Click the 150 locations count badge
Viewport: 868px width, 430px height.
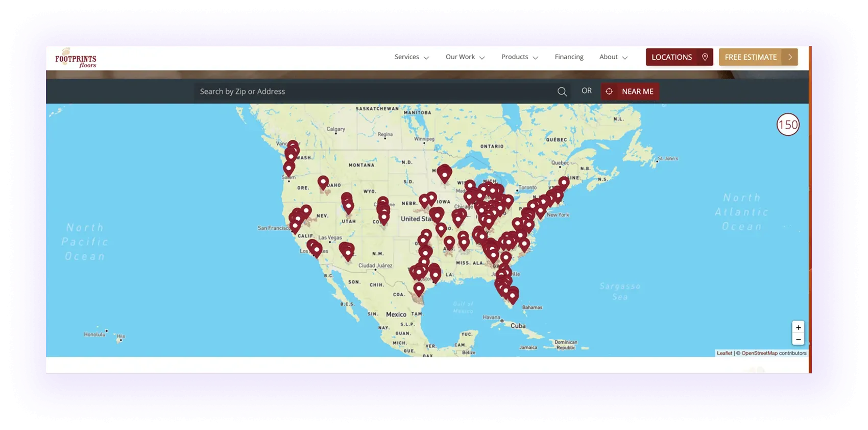point(788,125)
